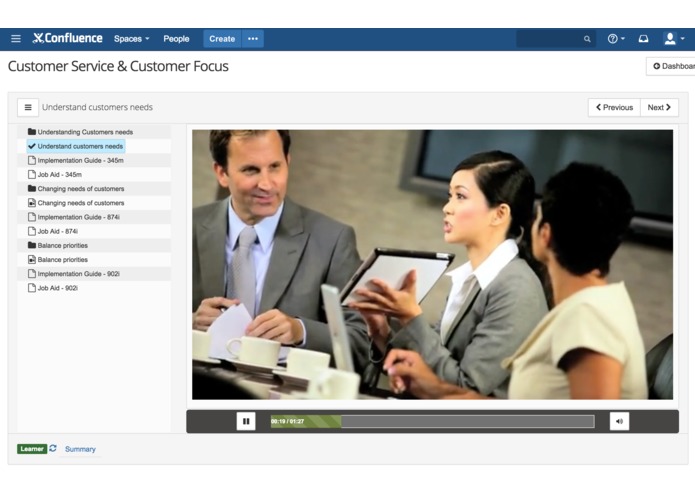695x494 pixels.
Task: Open the help question-mark menu
Action: tap(616, 39)
